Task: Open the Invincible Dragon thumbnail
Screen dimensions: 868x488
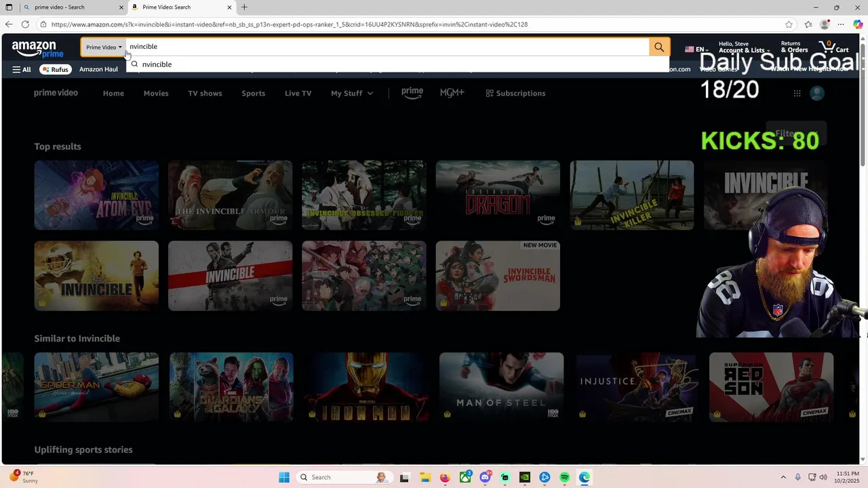Action: 498,195
